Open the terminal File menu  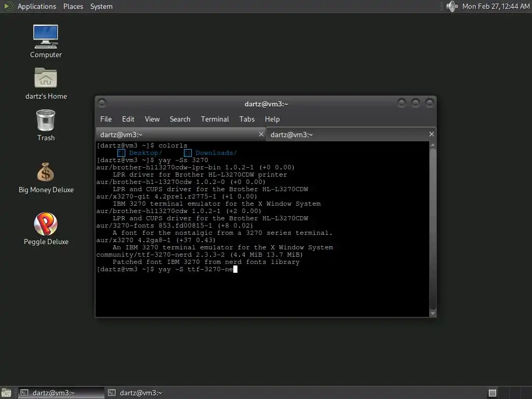(106, 119)
